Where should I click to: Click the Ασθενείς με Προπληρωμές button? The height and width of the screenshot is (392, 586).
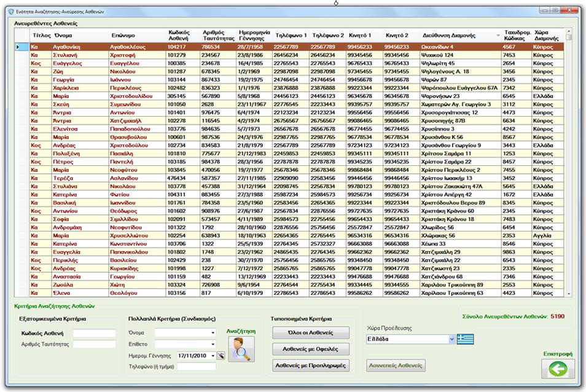coord(310,366)
